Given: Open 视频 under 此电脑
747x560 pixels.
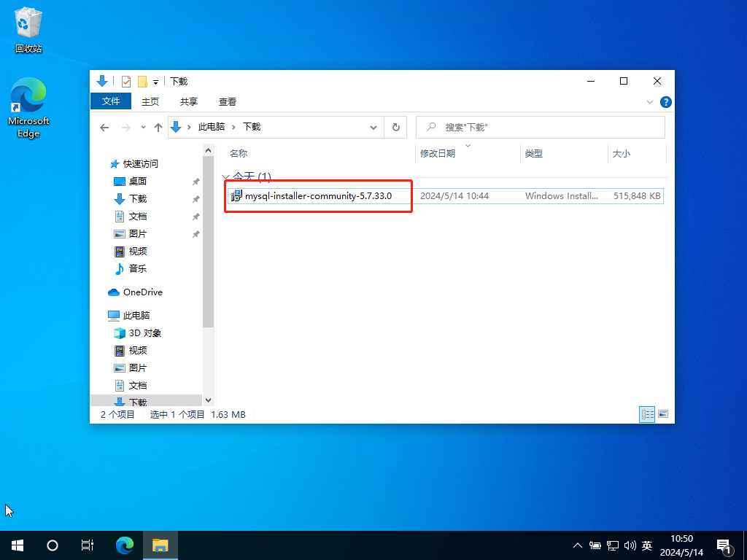Looking at the screenshot, I should point(138,351).
